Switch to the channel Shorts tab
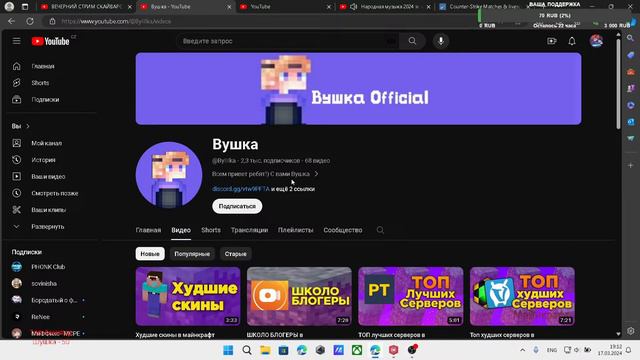Viewport: 640px width, 360px height. (x=211, y=230)
